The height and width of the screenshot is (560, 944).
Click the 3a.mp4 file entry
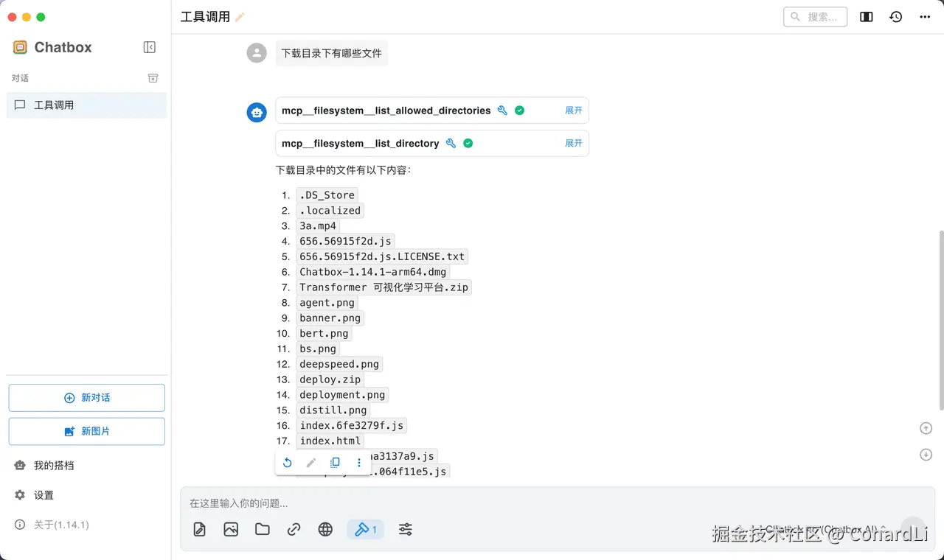318,226
